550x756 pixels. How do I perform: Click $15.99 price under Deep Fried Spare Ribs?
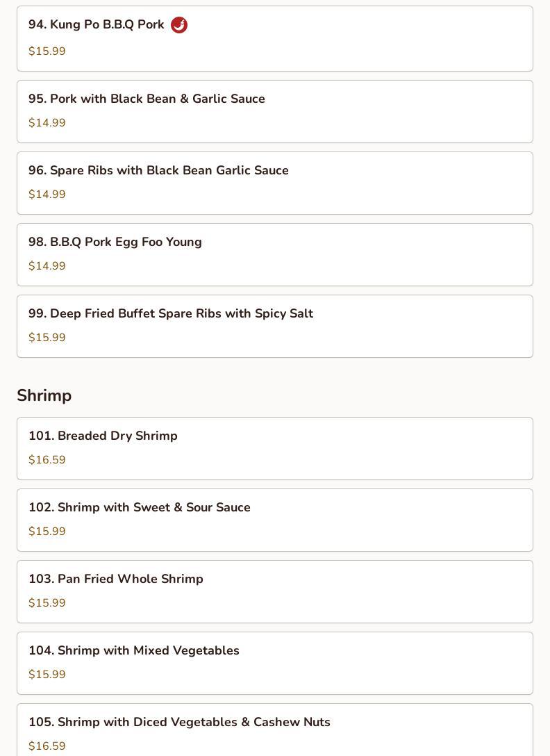[47, 338]
